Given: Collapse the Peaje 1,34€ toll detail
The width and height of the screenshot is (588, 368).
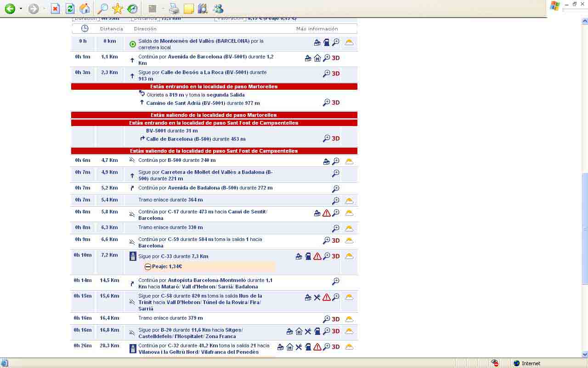Looking at the screenshot, I should coord(148,266).
